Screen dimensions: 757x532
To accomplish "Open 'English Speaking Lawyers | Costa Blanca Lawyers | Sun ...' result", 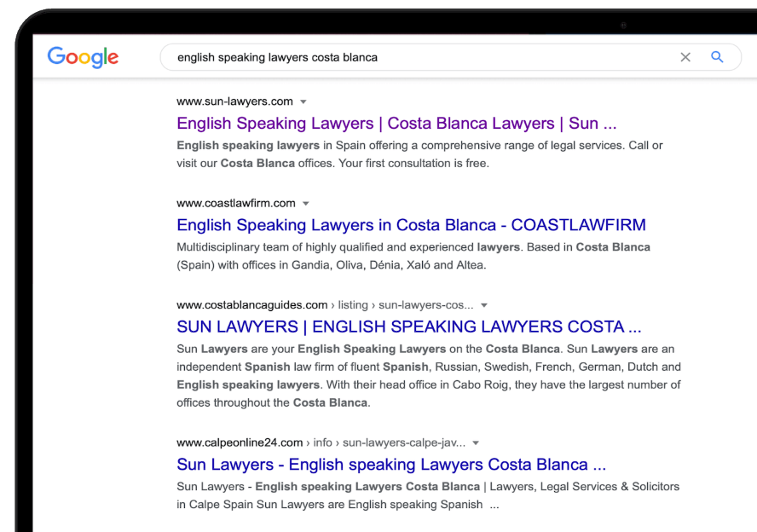I will coord(396,123).
